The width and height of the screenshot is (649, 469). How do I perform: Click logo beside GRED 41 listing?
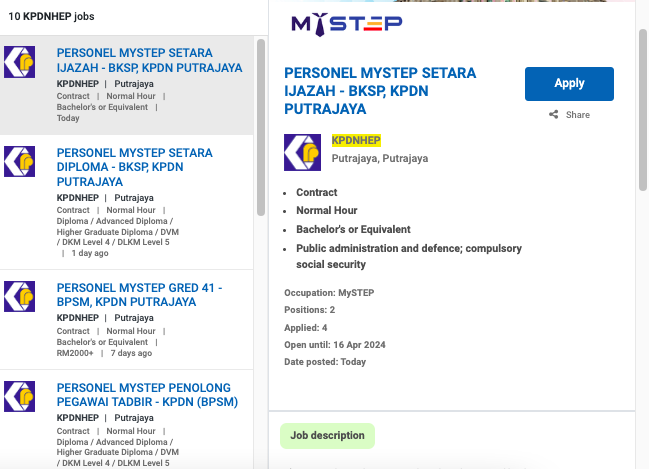coord(20,296)
